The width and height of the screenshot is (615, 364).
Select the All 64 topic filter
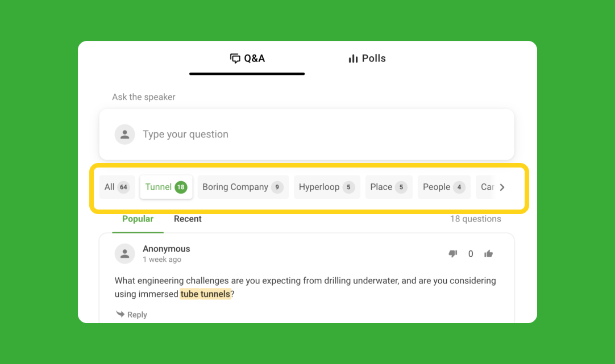tap(117, 187)
